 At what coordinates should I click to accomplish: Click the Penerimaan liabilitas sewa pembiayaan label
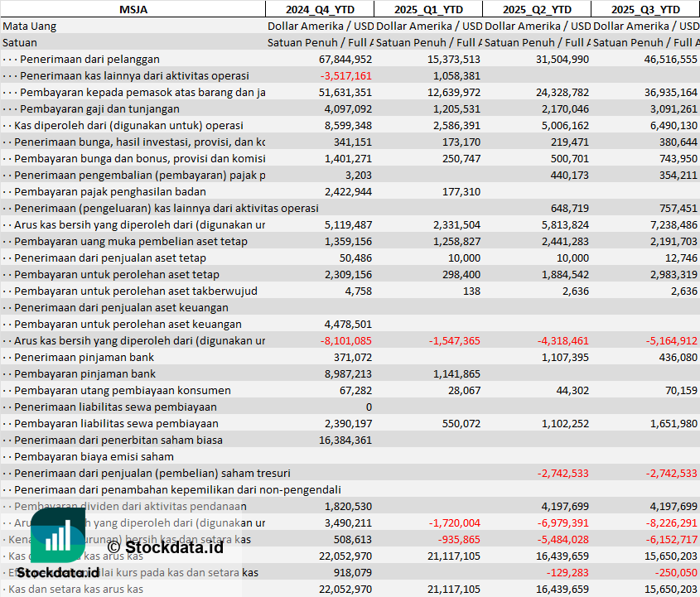(115, 407)
